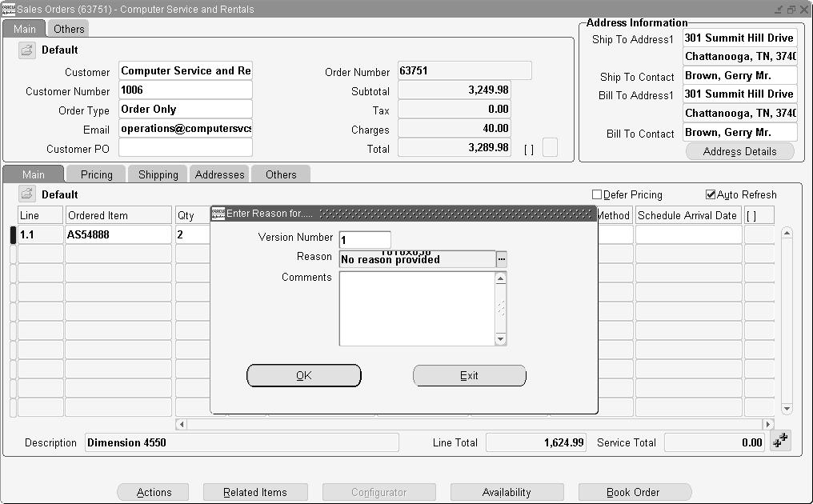
Task: Click the Bill To Contact field
Action: pyautogui.click(x=740, y=132)
